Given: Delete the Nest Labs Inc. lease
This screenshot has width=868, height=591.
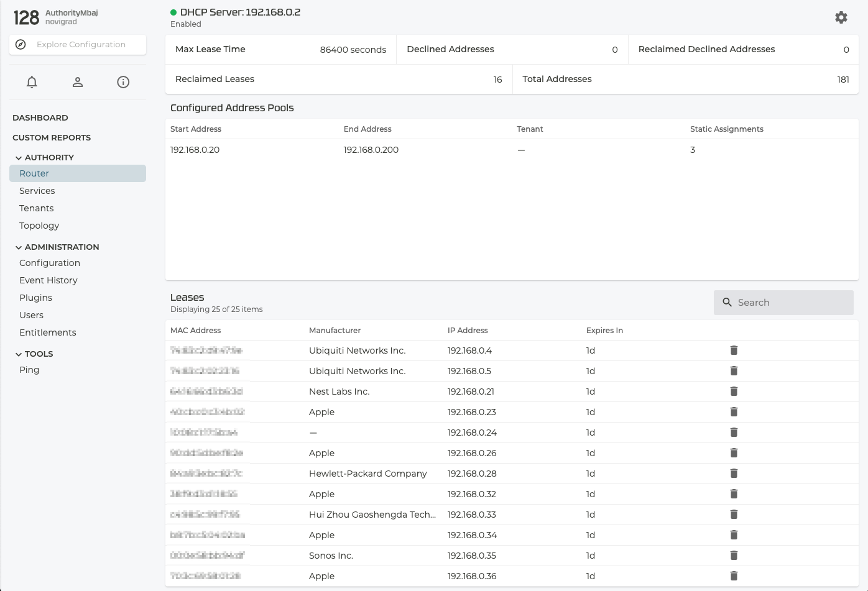Looking at the screenshot, I should coord(734,392).
